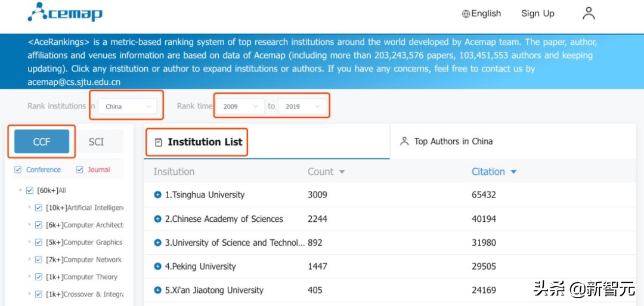Image resolution: width=644 pixels, height=306 pixels.
Task: Expand the Computer Network tree node
Action: click(x=29, y=259)
